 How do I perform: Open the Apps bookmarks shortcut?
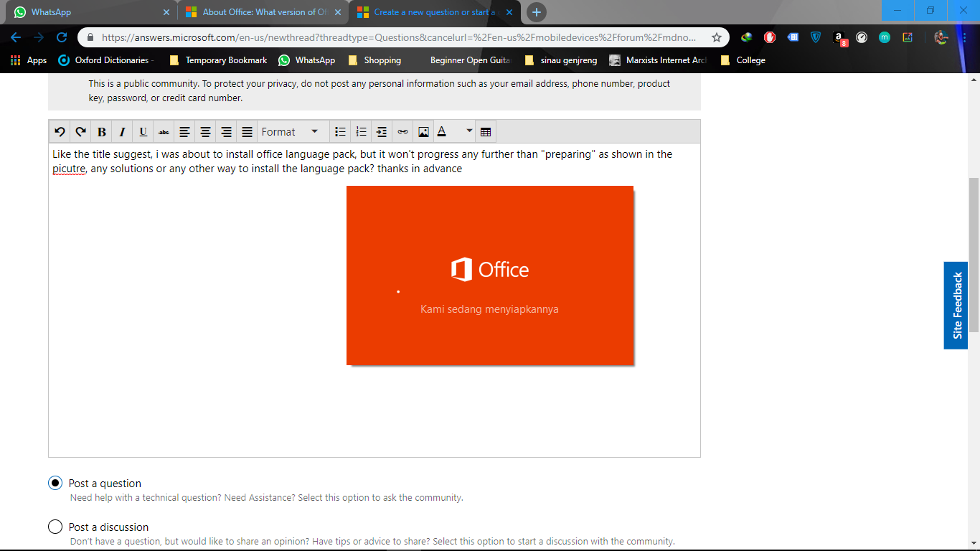click(29, 60)
